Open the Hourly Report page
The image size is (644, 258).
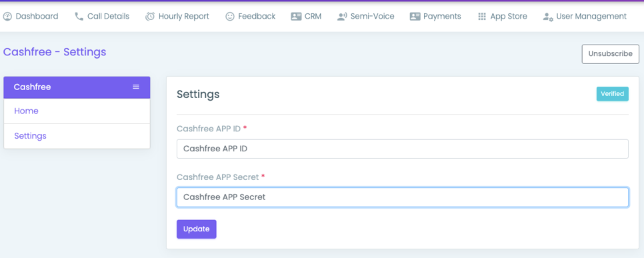(177, 17)
